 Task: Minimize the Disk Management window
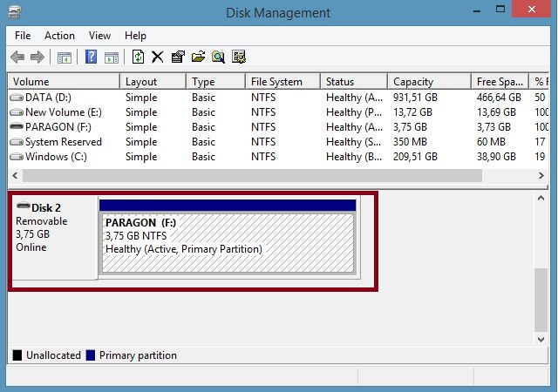(x=477, y=10)
